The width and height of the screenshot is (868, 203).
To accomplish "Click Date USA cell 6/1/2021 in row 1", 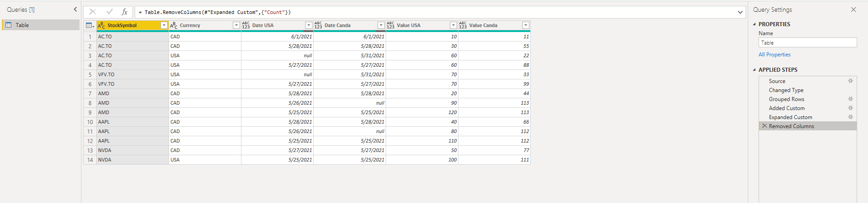I will [x=277, y=37].
